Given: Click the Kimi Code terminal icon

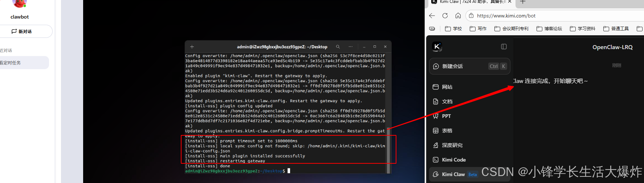Looking at the screenshot, I should (436, 160).
